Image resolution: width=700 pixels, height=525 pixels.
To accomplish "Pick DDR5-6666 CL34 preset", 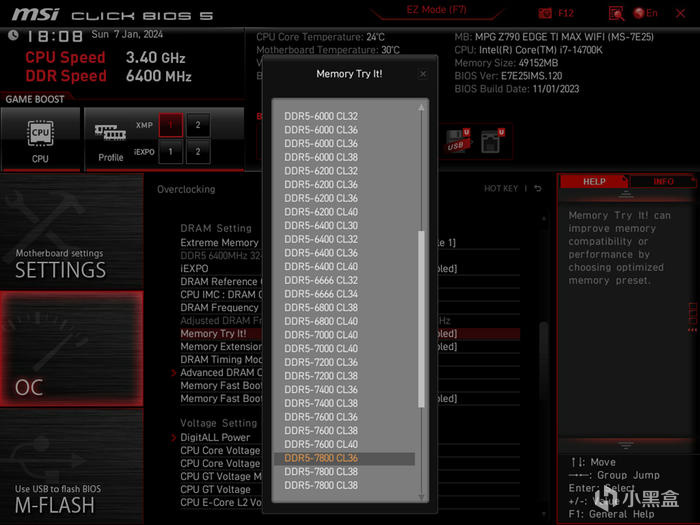I will [321, 294].
